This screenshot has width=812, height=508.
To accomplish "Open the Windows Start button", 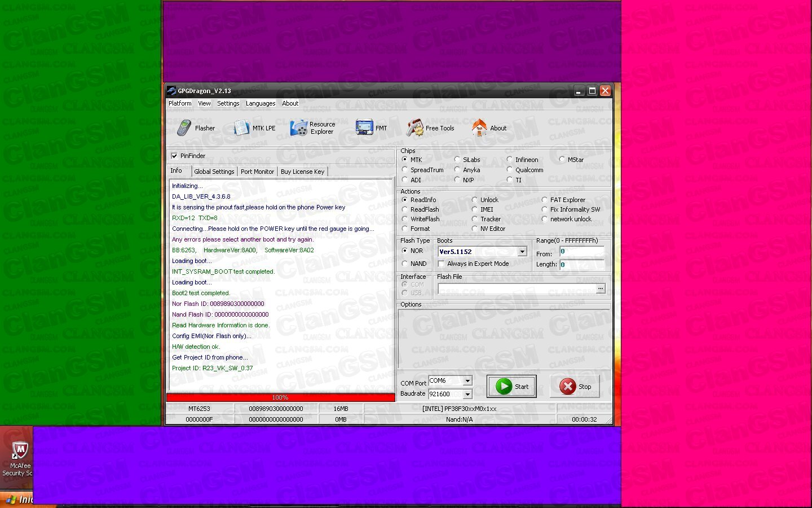I will click(x=17, y=500).
